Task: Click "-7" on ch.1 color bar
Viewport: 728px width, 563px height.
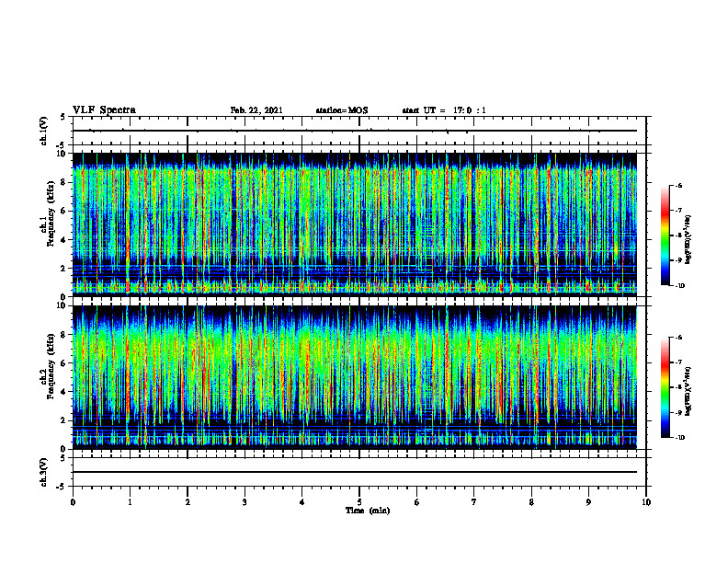Action: coord(678,211)
